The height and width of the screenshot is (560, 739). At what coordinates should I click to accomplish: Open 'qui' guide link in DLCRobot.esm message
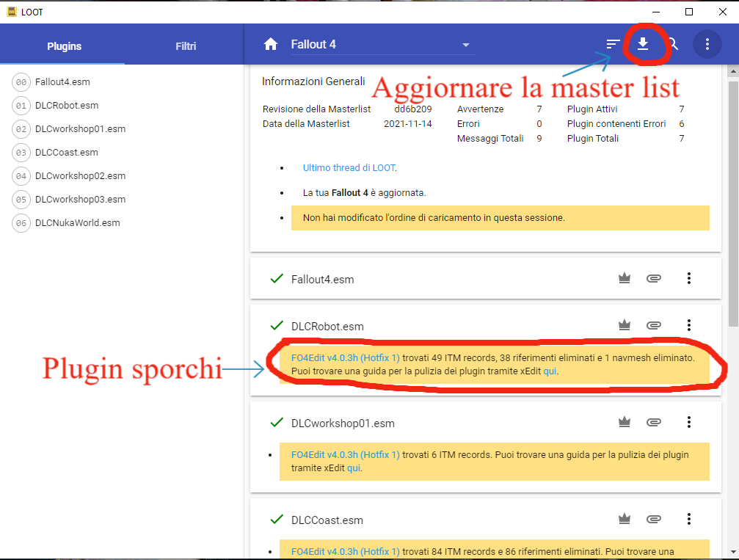[x=550, y=371]
